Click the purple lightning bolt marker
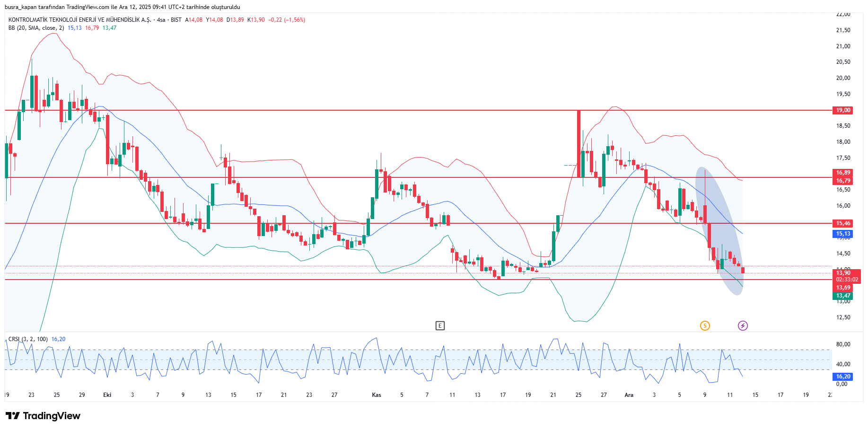 coord(743,325)
